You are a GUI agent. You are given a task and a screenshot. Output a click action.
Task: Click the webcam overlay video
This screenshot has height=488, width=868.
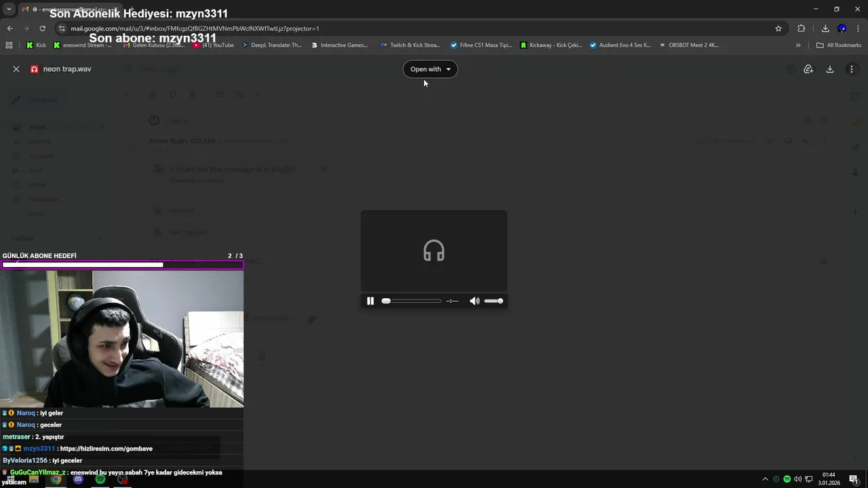pyautogui.click(x=121, y=339)
